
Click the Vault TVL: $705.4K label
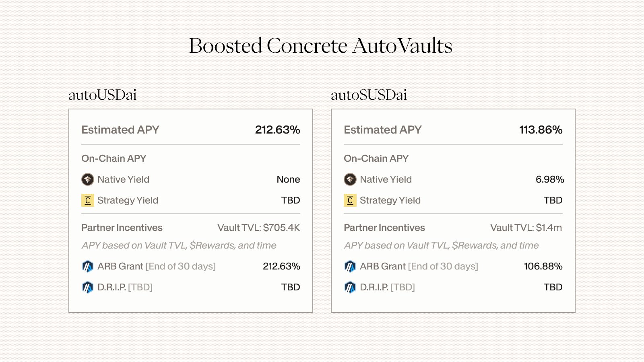coord(259,228)
